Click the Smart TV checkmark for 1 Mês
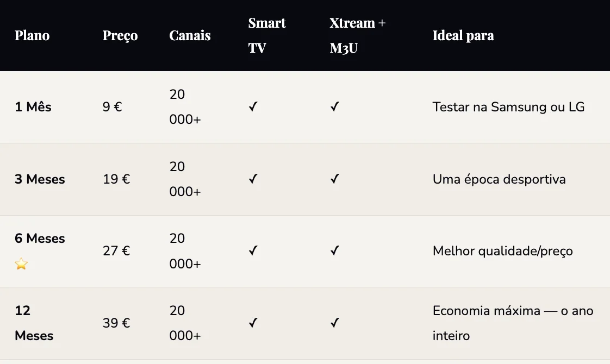610x364 pixels. 253,107
